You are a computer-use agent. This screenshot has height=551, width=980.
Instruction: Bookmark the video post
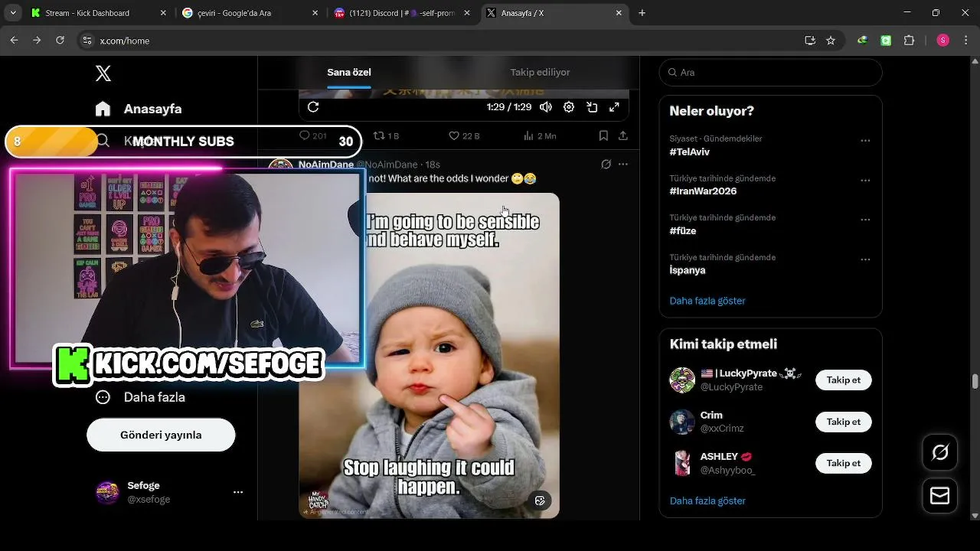point(603,135)
